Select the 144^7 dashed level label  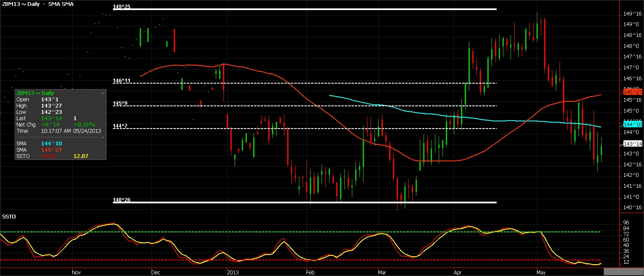coord(120,126)
